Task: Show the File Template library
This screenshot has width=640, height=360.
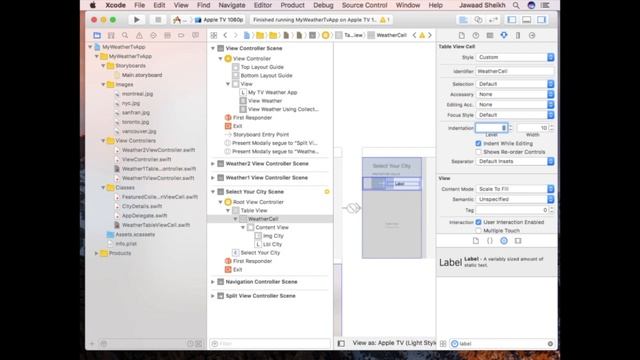Action: [x=476, y=241]
